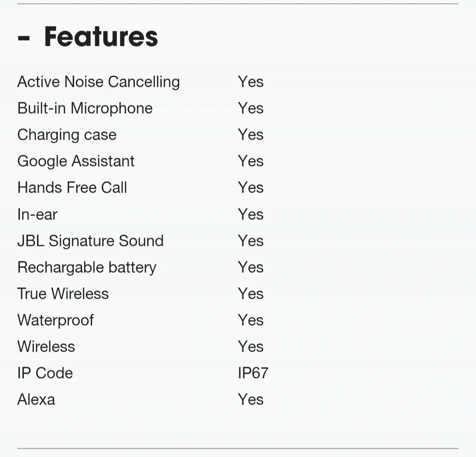Select the Active Noise Cancelling label

(x=99, y=82)
